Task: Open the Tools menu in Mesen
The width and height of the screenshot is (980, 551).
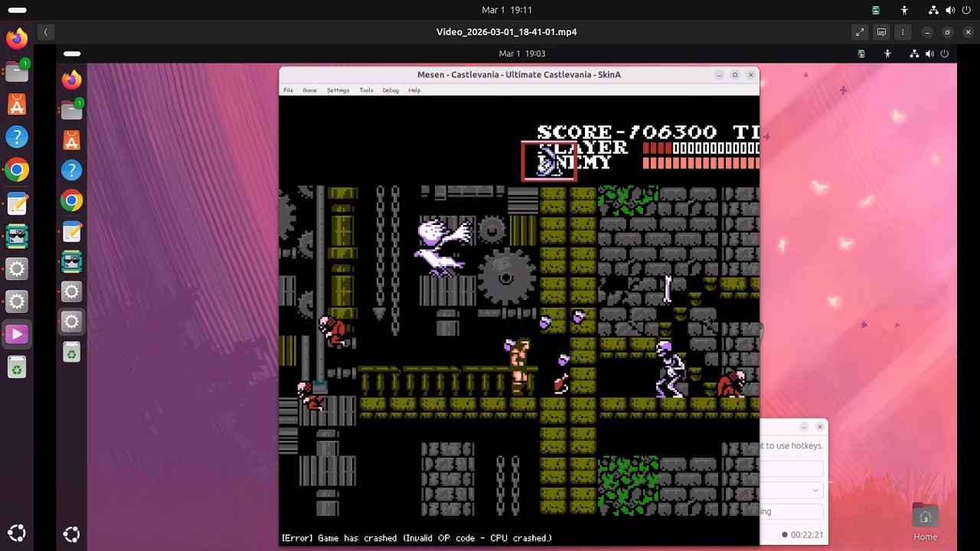Action: tap(366, 90)
